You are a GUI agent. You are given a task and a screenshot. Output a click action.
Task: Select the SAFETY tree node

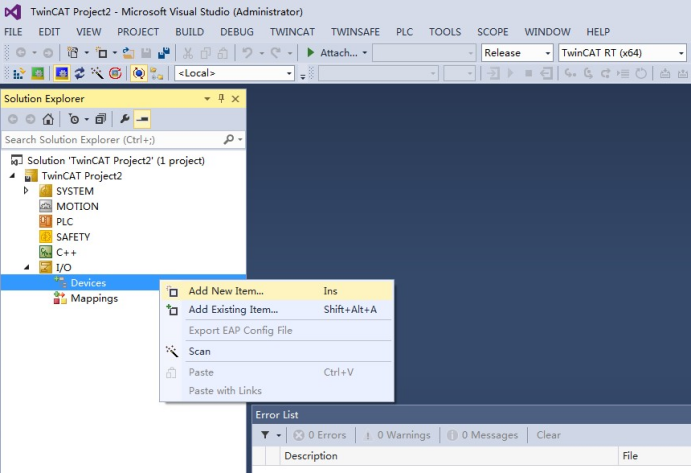pyautogui.click(x=73, y=237)
